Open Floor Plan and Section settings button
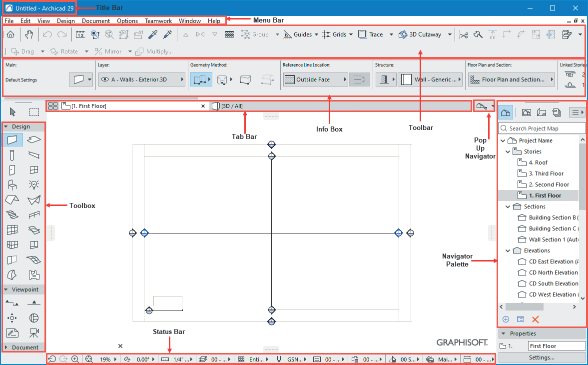The image size is (588, 365). tap(512, 79)
